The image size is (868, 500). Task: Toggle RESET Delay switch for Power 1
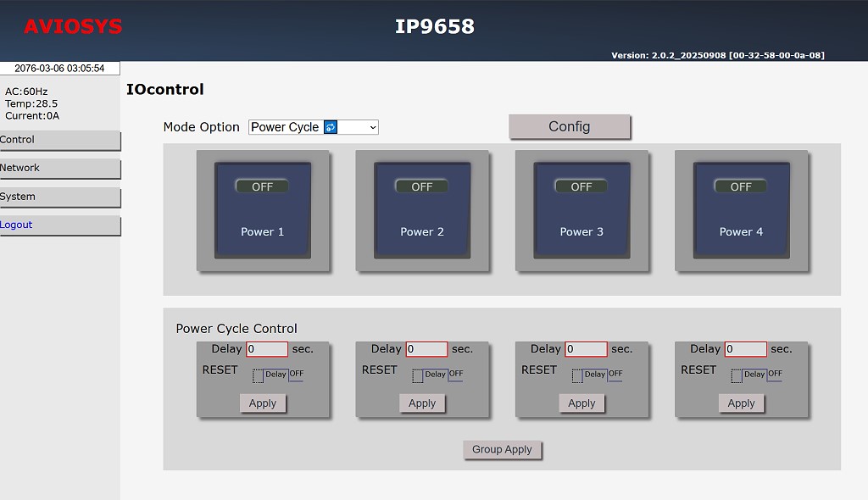coord(277,375)
